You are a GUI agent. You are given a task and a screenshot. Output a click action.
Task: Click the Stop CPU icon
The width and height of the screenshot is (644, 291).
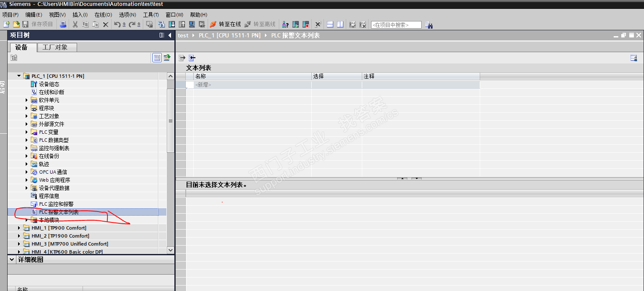[306, 24]
